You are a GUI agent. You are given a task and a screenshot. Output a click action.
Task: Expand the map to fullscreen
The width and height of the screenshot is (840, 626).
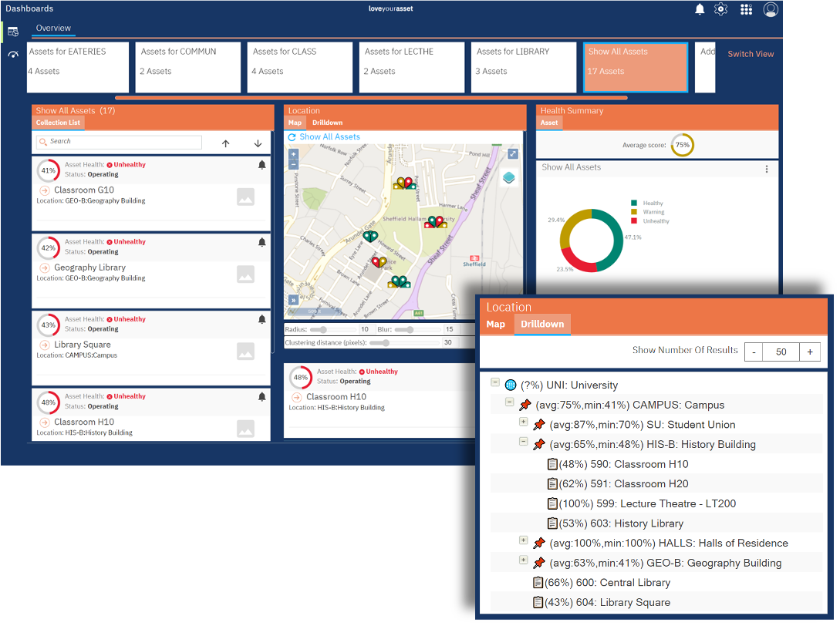(x=513, y=153)
